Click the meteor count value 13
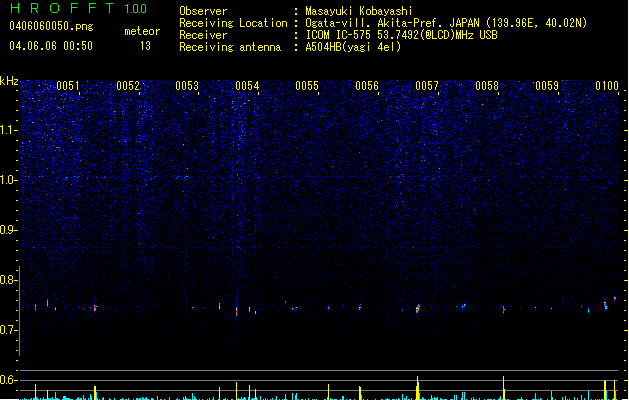 145,46
